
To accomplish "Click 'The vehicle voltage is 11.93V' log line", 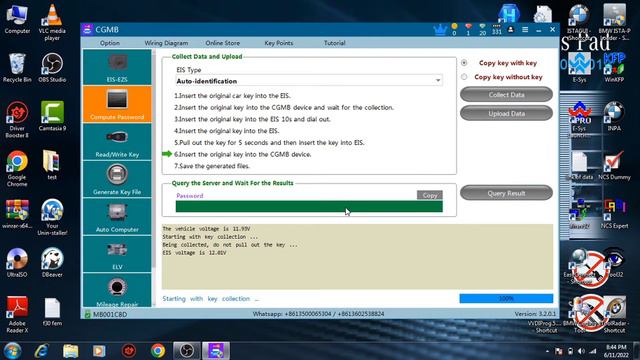I will click(206, 229).
